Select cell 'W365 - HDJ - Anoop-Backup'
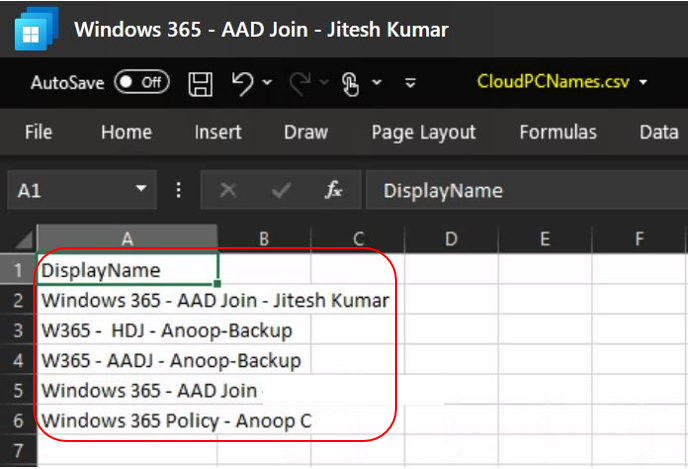688x469 pixels. point(128,330)
